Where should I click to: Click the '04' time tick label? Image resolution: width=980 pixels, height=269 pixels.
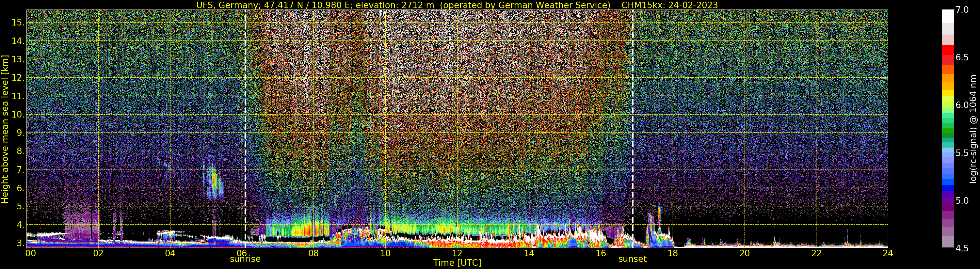tap(170, 253)
